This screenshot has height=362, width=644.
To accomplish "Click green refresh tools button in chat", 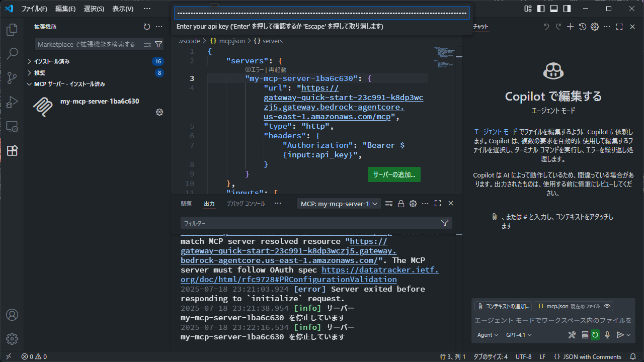I will [x=595, y=335].
